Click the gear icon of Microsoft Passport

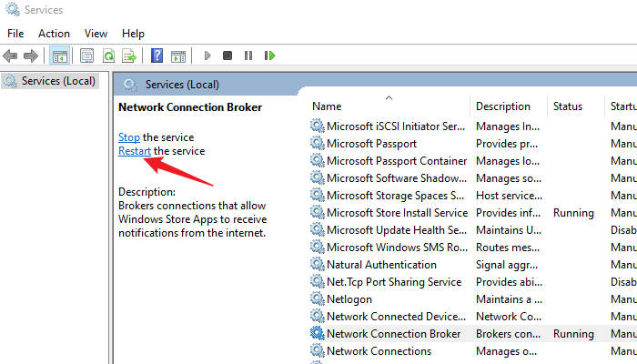(318, 144)
